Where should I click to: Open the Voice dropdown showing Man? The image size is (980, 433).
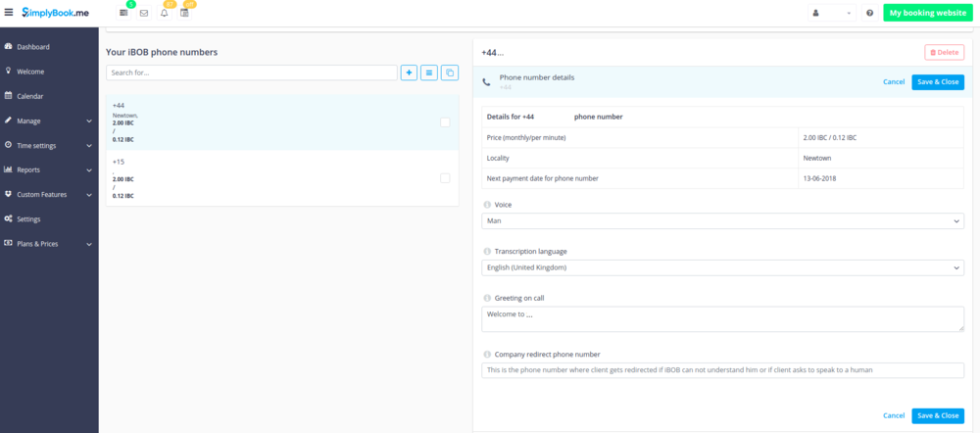pos(722,221)
